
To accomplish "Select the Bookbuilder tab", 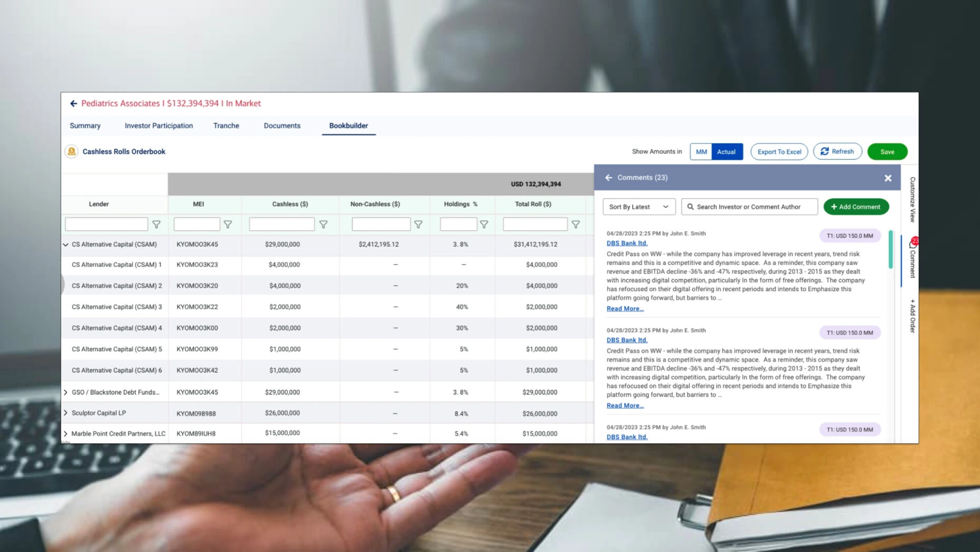I will click(349, 126).
